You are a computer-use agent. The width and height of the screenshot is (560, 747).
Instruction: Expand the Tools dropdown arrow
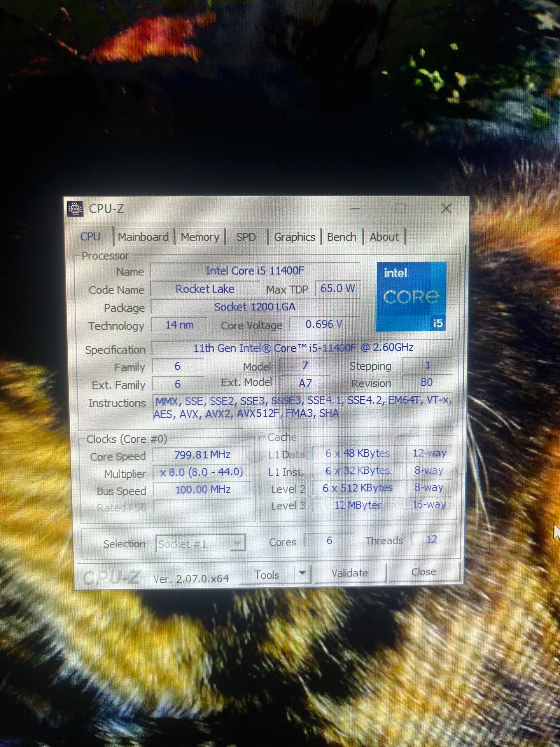[302, 573]
